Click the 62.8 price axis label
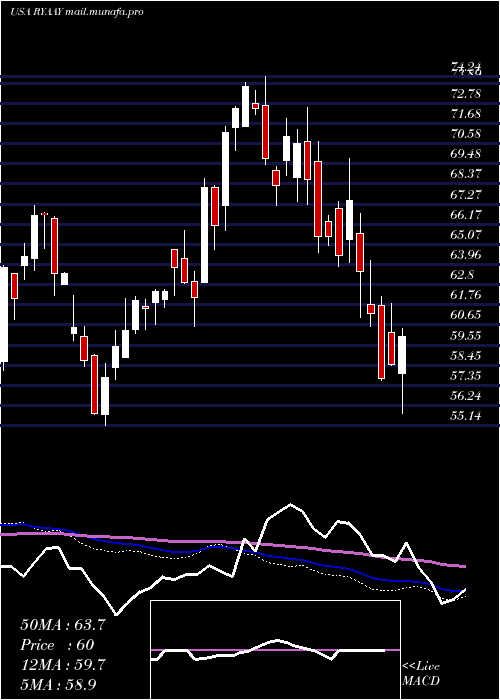 [464, 275]
